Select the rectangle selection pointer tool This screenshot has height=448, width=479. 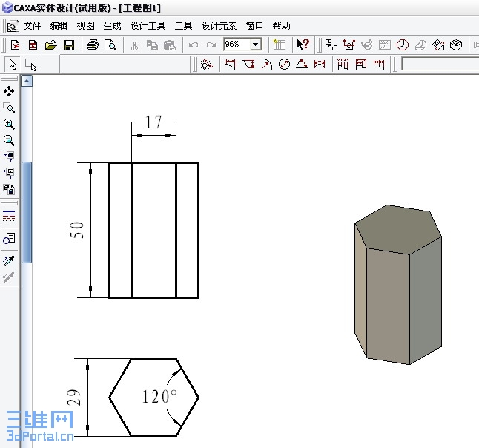click(31, 65)
